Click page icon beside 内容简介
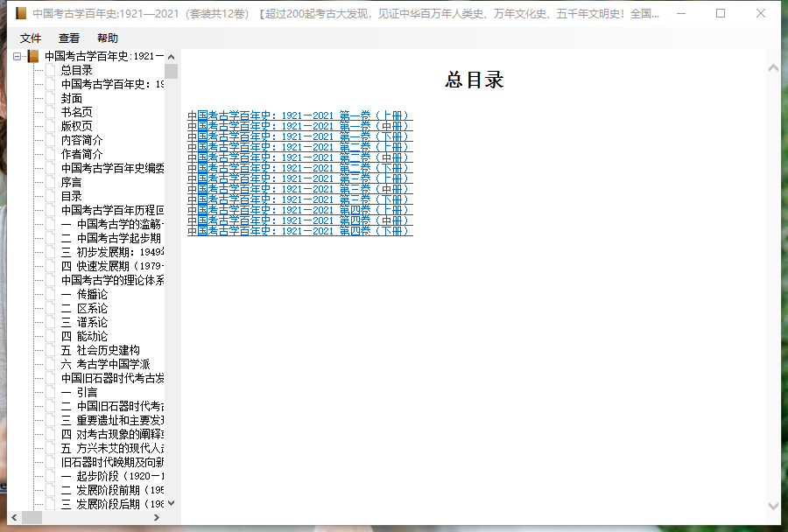788x532 pixels. 50,140
